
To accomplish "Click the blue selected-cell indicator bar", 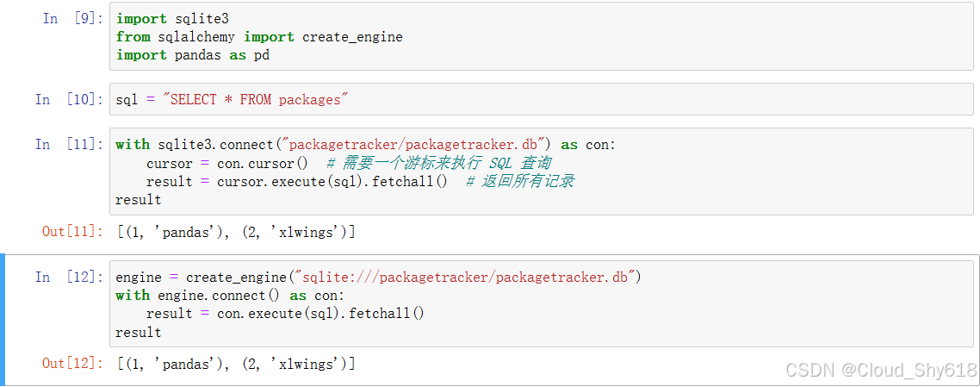I will [x=3, y=320].
